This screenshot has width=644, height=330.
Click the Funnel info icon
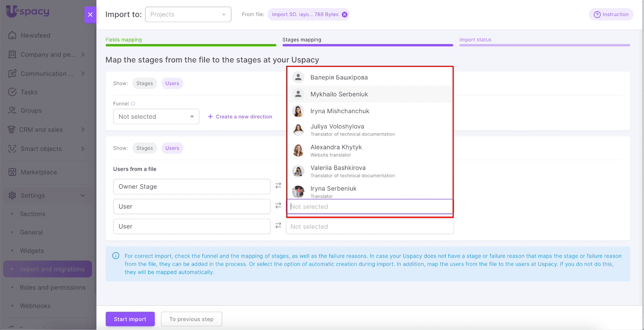click(133, 104)
